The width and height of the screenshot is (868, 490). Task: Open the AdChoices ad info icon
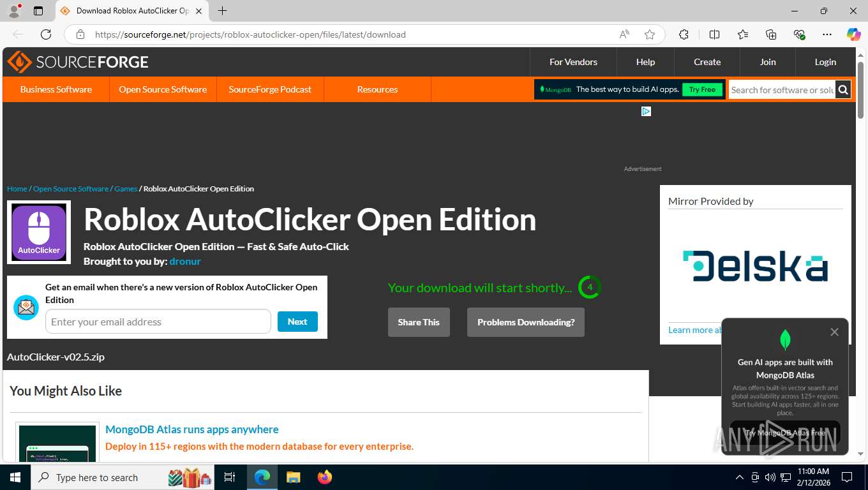tap(646, 111)
